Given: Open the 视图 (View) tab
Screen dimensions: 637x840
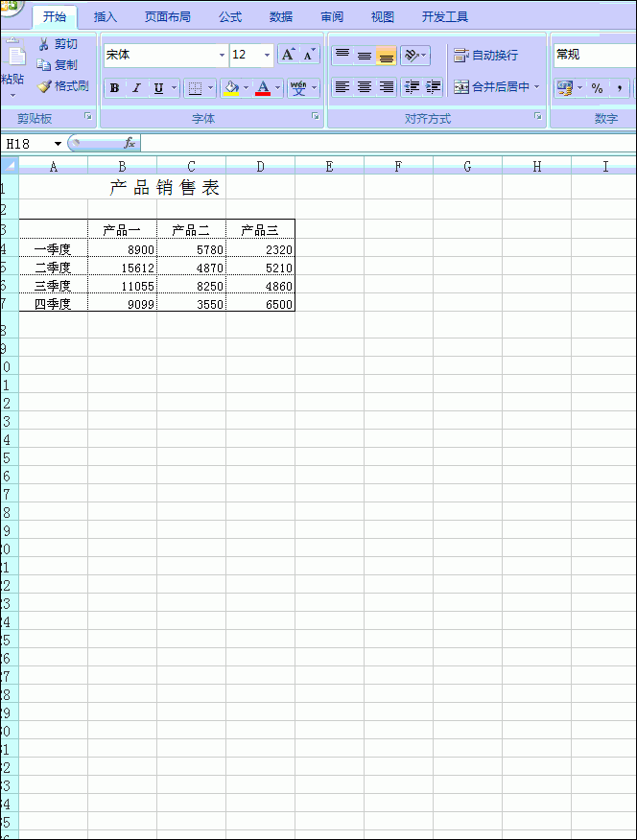Looking at the screenshot, I should 382,16.
